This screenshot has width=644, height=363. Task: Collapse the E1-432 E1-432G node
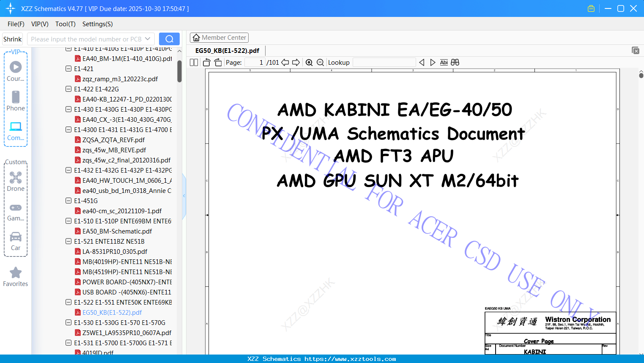[69, 170]
